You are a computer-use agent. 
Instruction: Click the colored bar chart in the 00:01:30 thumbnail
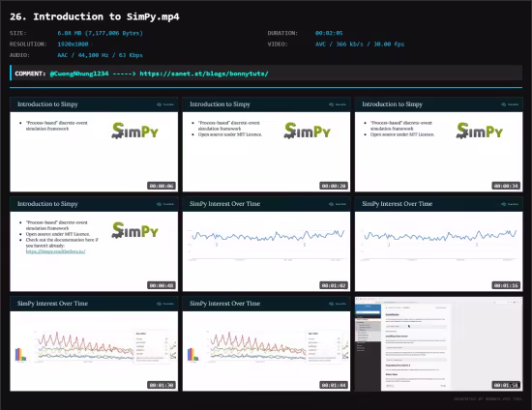click(x=20, y=355)
